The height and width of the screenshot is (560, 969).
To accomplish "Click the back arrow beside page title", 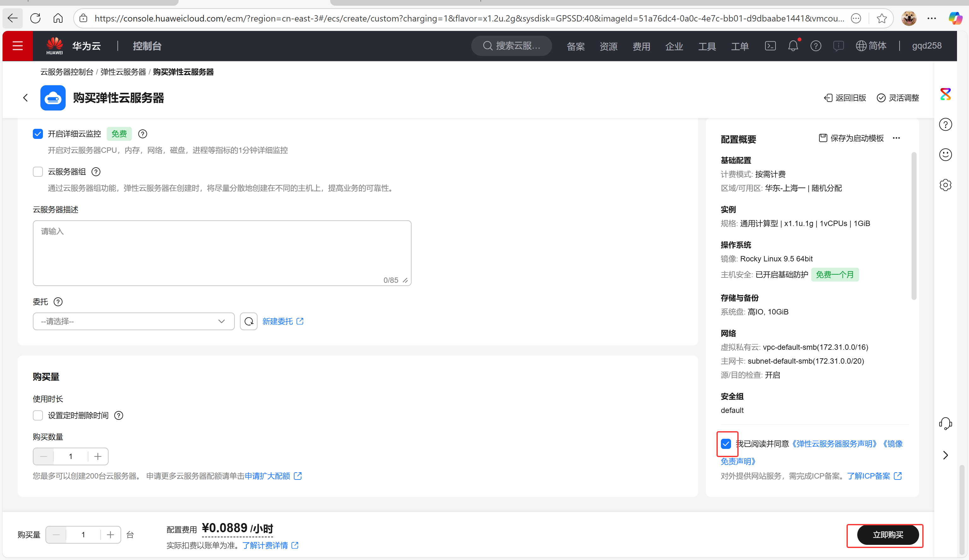I will point(25,98).
